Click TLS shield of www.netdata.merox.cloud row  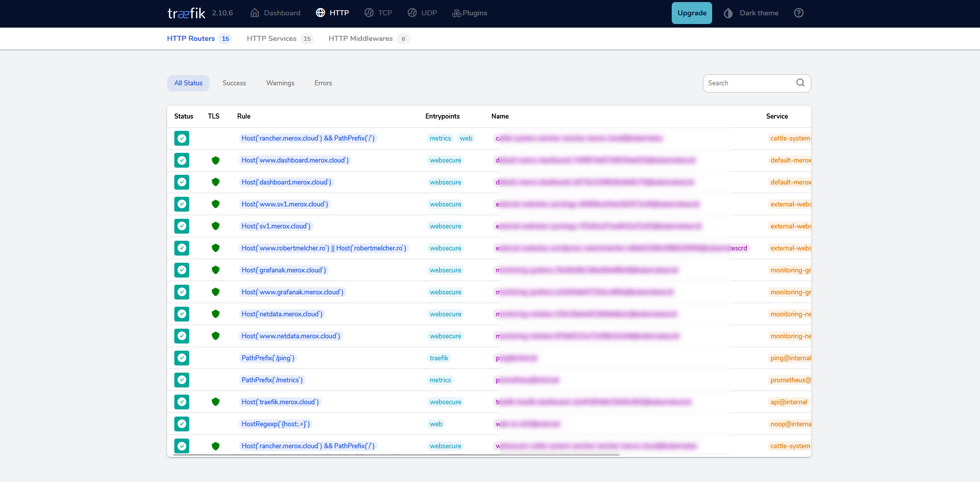(216, 336)
